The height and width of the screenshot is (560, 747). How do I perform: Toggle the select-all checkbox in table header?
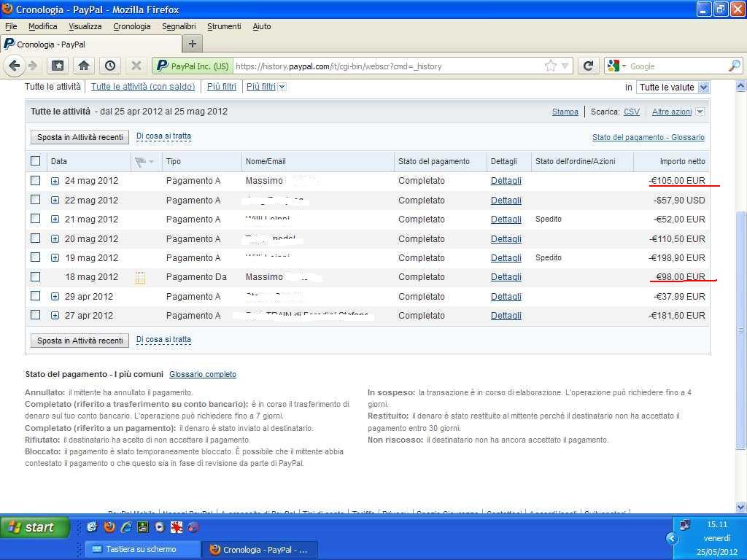[x=35, y=161]
